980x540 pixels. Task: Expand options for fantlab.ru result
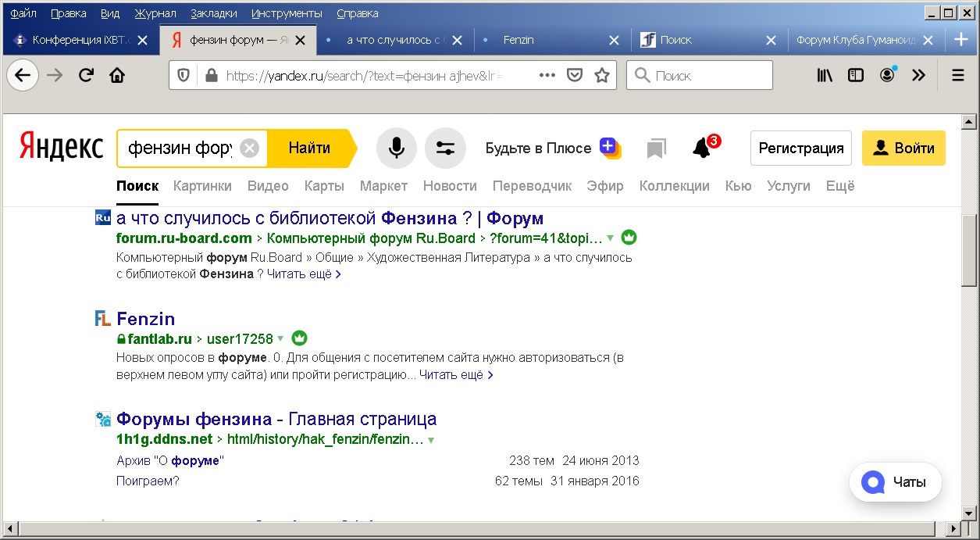pos(280,339)
